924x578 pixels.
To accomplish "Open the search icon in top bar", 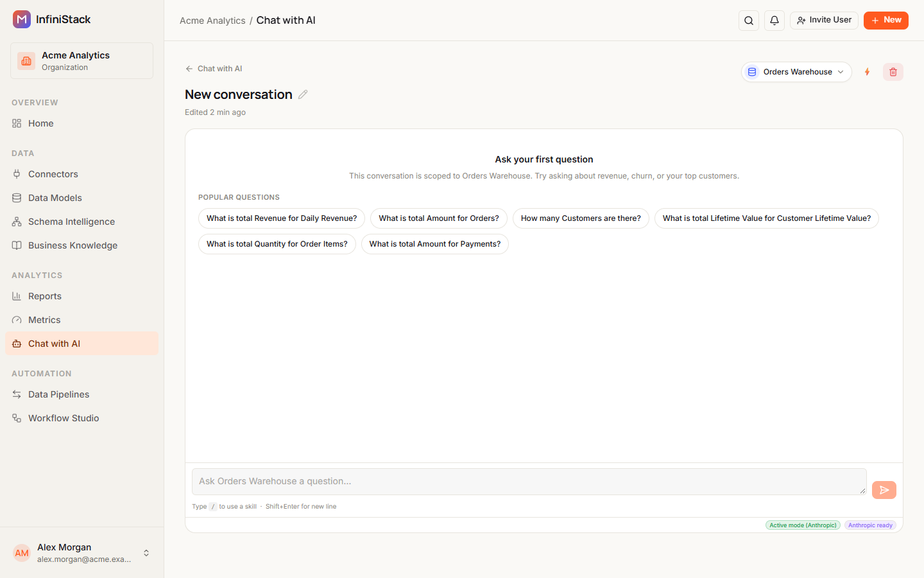I will [749, 21].
